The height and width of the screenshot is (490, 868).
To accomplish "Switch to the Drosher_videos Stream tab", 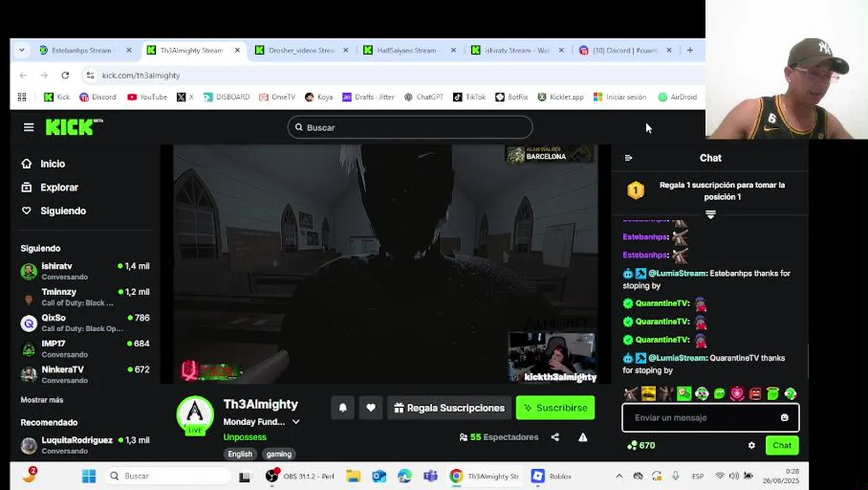I will 301,50.
